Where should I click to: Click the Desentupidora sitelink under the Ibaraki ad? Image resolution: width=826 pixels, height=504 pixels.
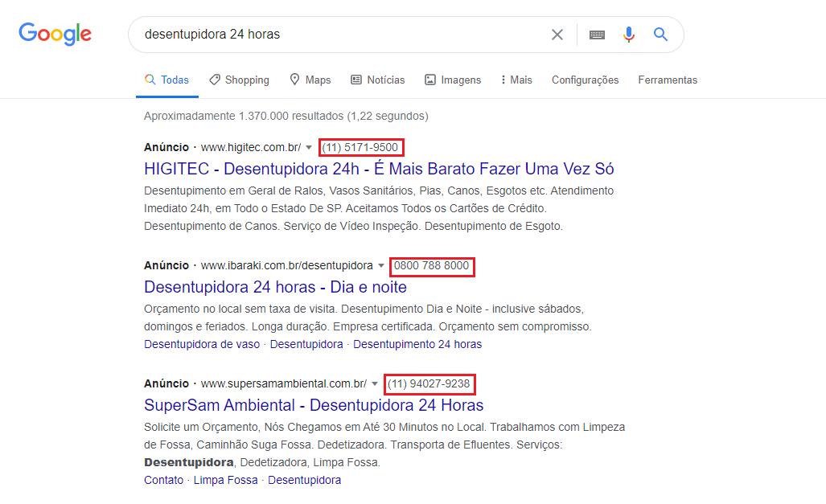click(306, 344)
